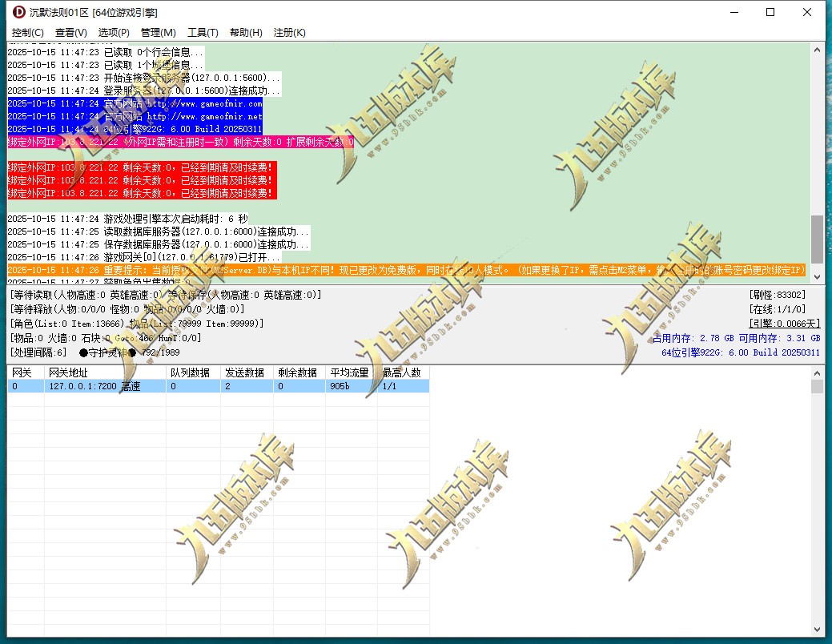Open the 查看(V) menu
The image size is (832, 644).
pos(71,32)
